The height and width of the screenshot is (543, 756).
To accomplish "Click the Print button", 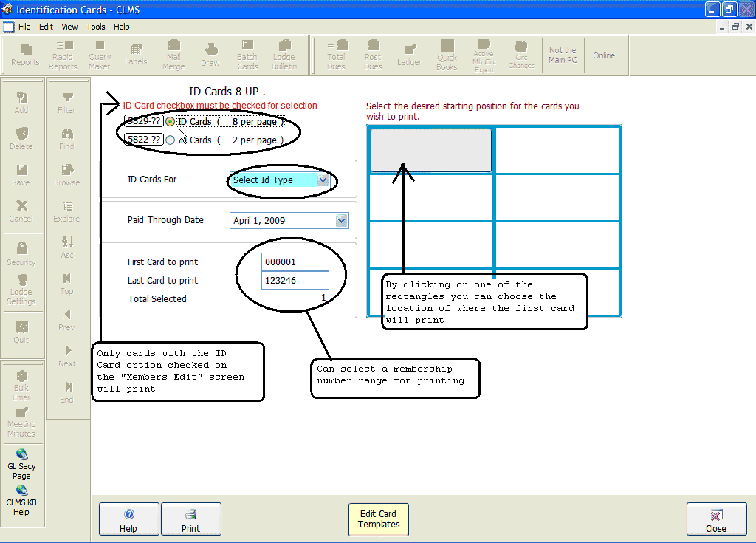I will (x=190, y=519).
